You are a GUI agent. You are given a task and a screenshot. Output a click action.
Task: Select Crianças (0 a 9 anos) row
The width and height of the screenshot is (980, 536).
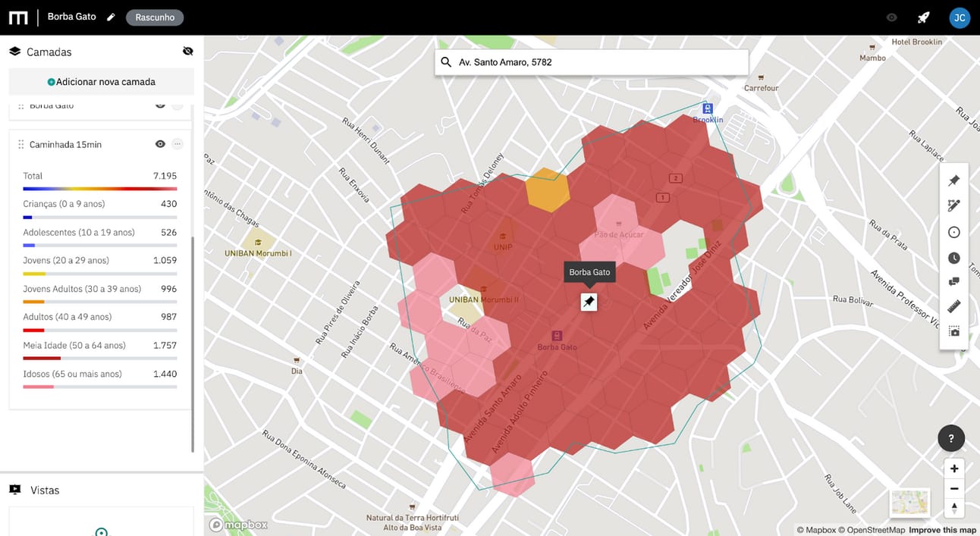coord(100,208)
